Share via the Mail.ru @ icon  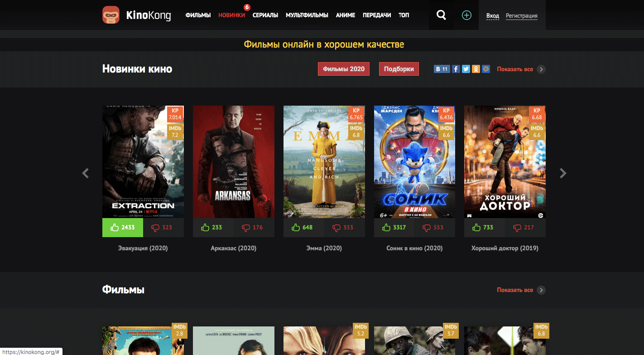(486, 69)
